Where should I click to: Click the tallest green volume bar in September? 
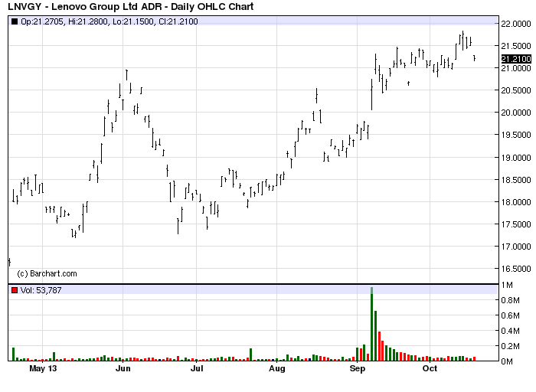tap(372, 324)
